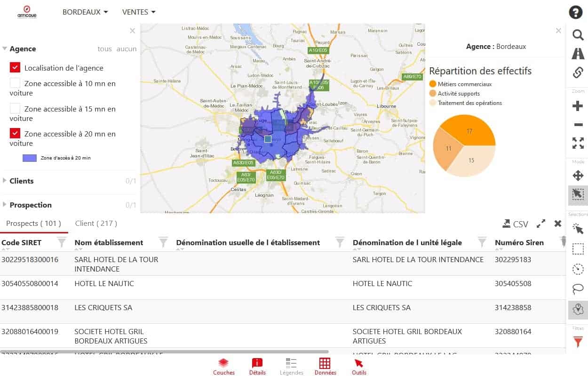Viewport: 588px width, 376px height.
Task: Open the VENTES menu
Action: click(x=139, y=12)
